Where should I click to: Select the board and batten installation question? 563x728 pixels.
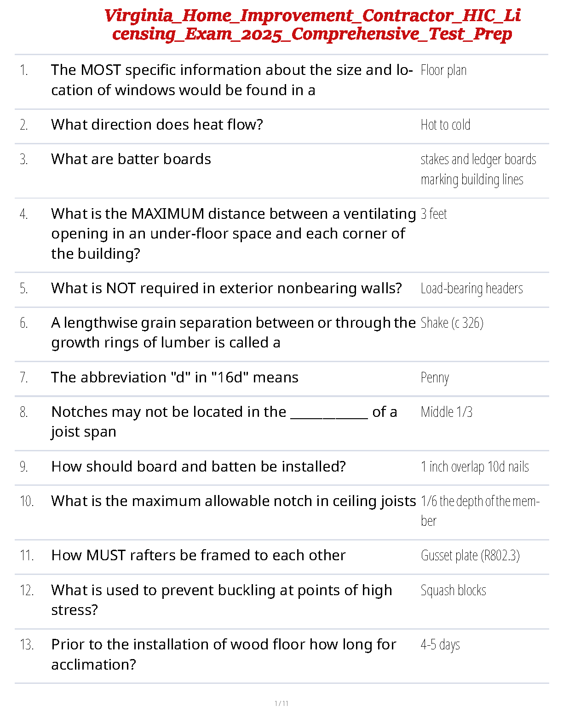pyautogui.click(x=198, y=466)
